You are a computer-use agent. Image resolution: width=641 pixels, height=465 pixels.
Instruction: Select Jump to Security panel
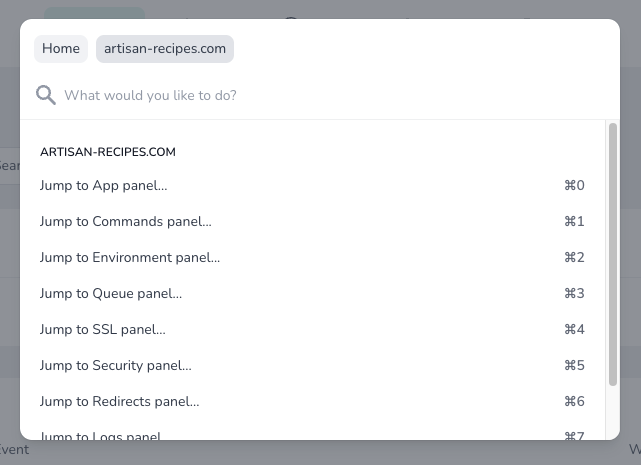tap(116, 365)
